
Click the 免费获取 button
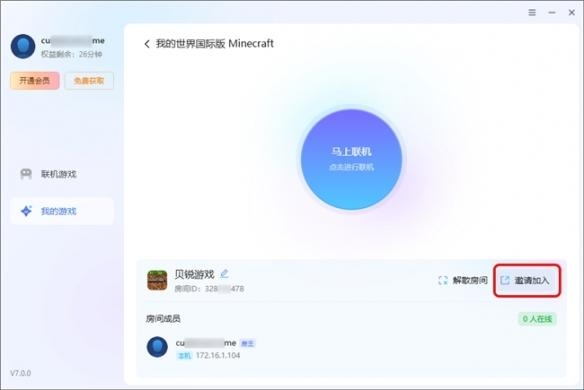(x=89, y=80)
